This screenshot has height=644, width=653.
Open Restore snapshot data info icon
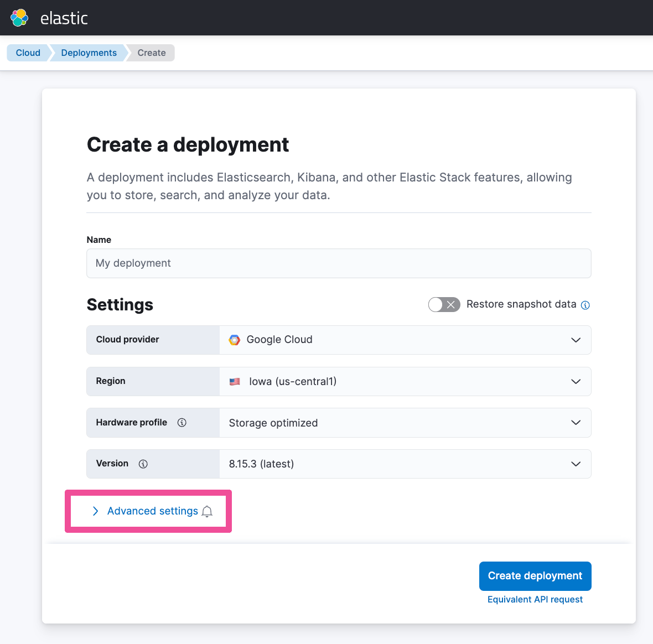pyautogui.click(x=585, y=305)
